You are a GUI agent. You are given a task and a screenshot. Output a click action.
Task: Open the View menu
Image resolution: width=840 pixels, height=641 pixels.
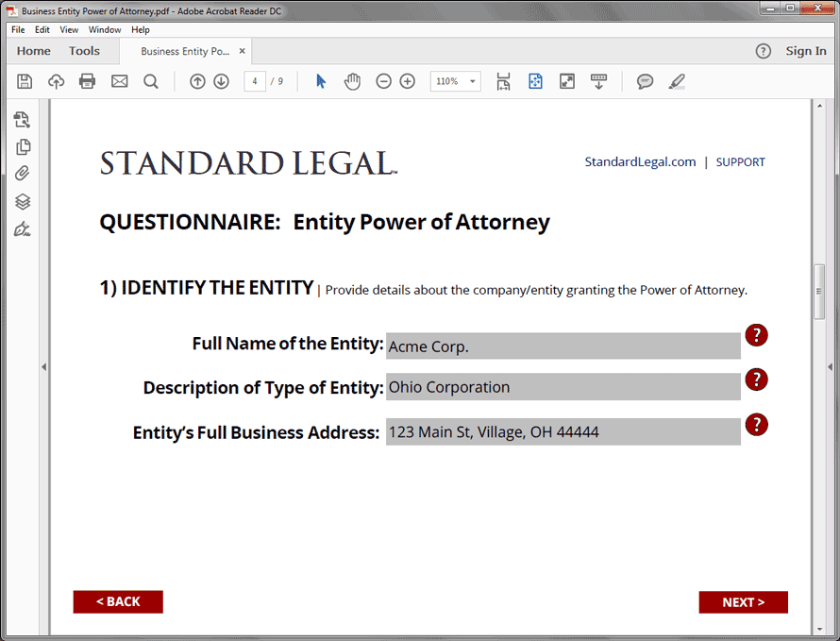tap(69, 29)
